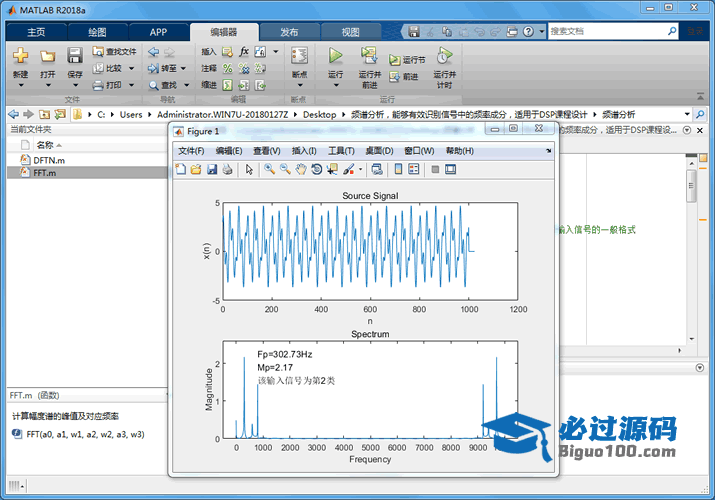Image resolution: width=715 pixels, height=500 pixels.
Task: Expand the Go To (转至) dropdown arrow
Action: (x=183, y=69)
